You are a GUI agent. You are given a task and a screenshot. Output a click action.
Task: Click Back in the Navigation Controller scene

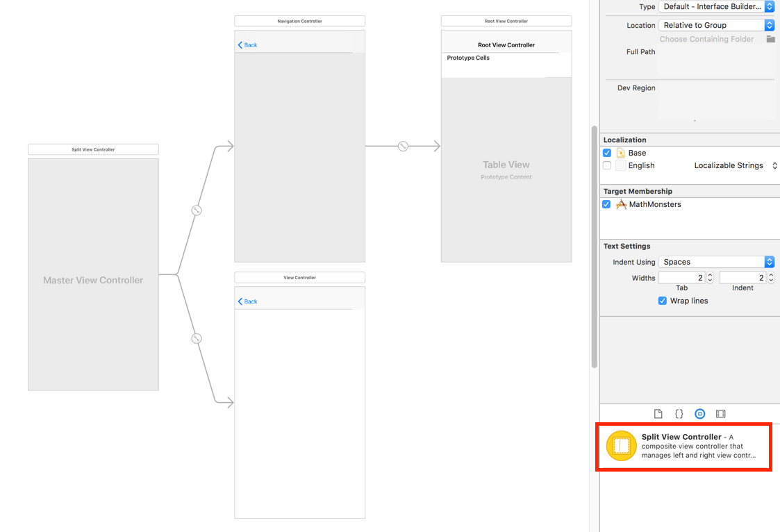click(247, 44)
